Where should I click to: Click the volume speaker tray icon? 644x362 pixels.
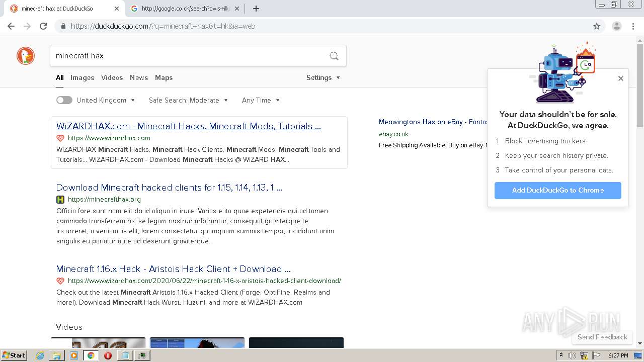coord(572,355)
